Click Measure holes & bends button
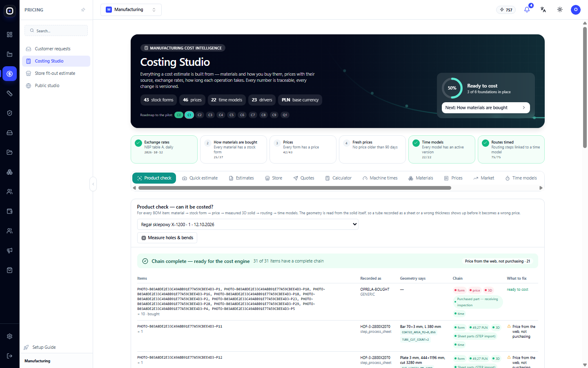 coord(167,238)
